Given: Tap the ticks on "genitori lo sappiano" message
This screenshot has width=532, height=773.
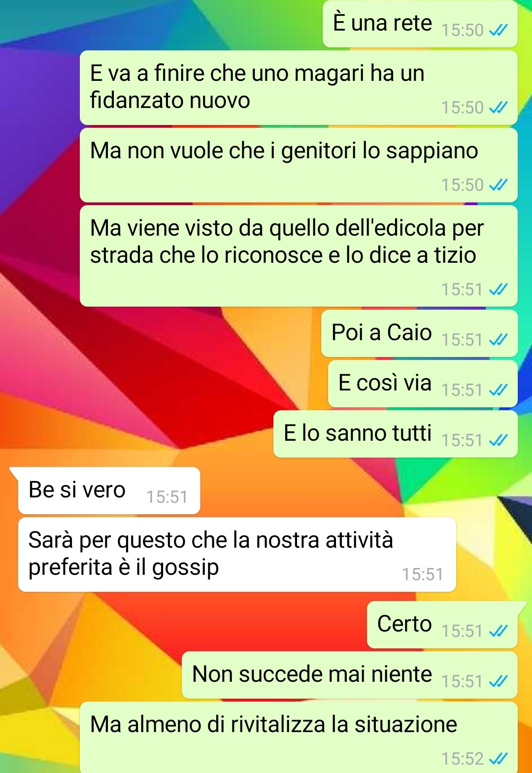Looking at the screenshot, I should click(x=498, y=185).
